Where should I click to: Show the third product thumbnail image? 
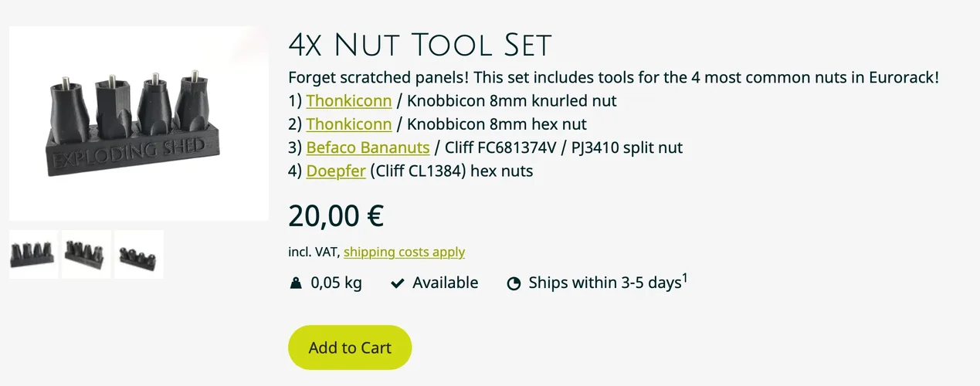[x=139, y=254]
